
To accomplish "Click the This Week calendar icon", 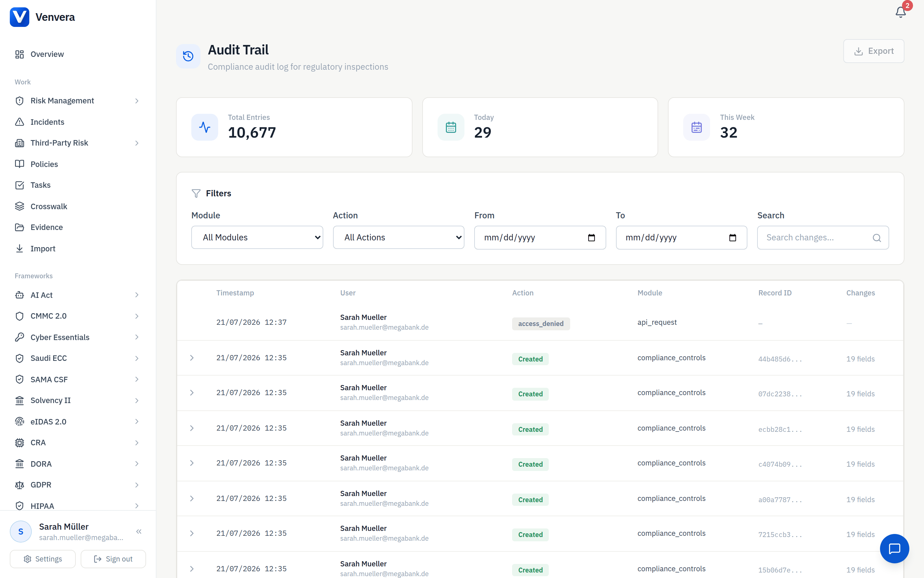I will [x=697, y=127].
